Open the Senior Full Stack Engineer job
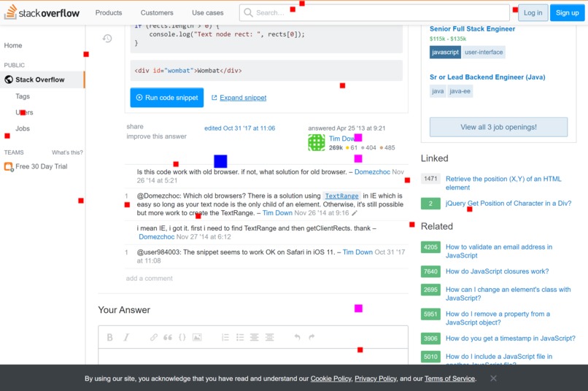 (x=472, y=29)
